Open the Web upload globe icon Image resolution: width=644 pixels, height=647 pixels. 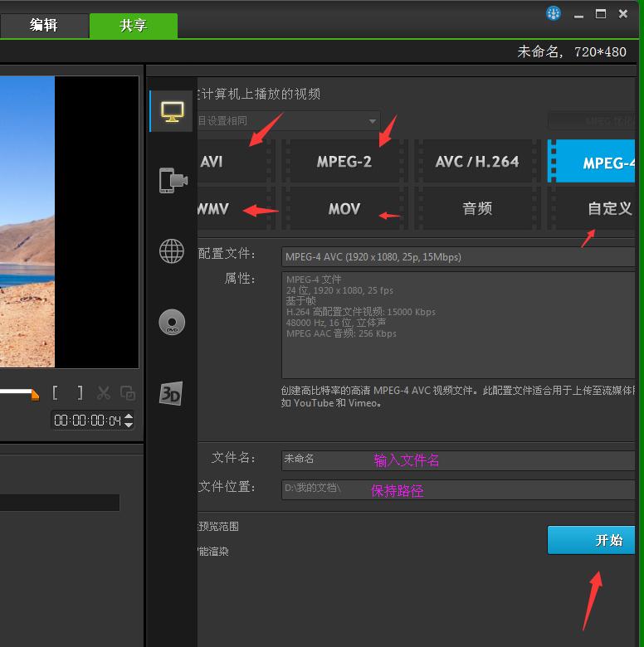pyautogui.click(x=172, y=251)
